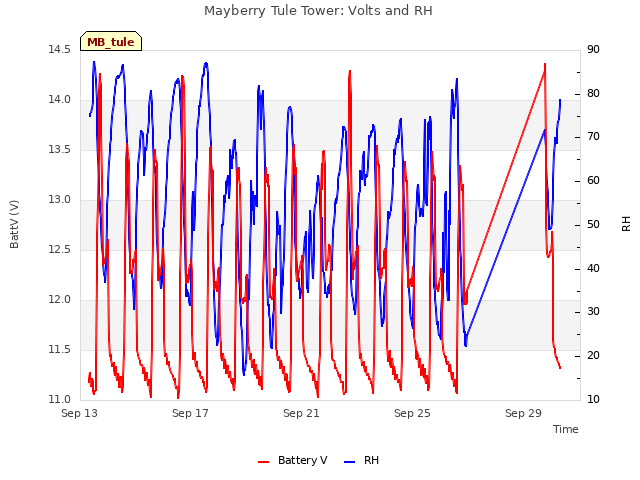The width and height of the screenshot is (640, 480).
Task: Click the 11.0 left axis value
Action: point(59,400)
